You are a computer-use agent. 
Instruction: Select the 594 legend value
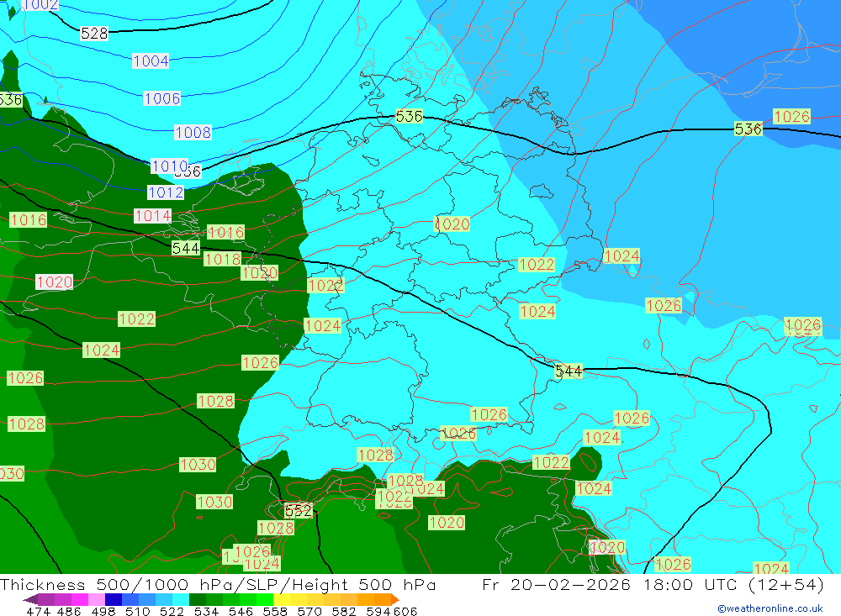[377, 611]
